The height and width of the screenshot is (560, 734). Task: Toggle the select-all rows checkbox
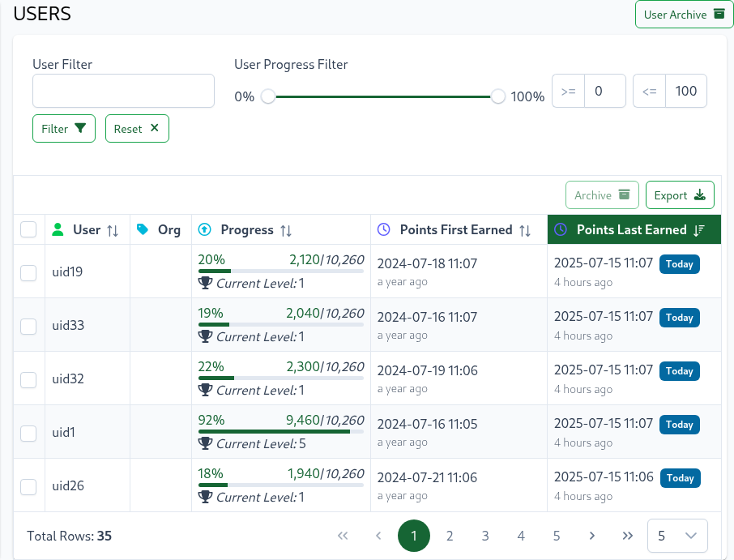28,229
